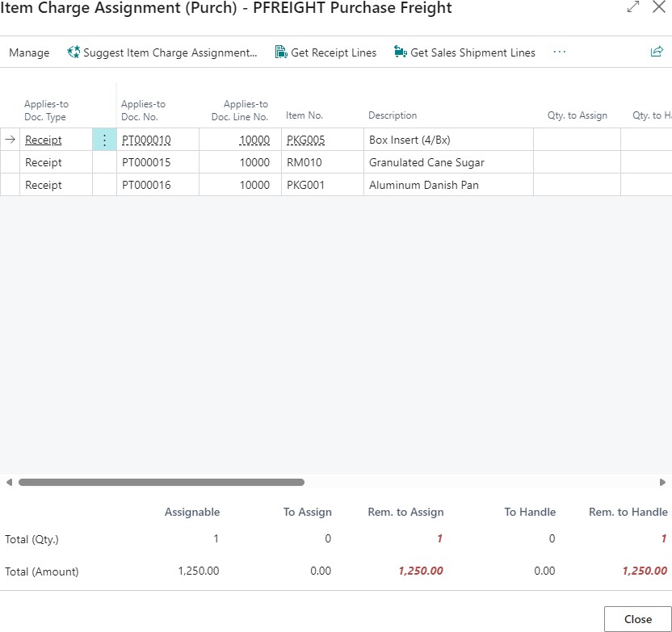Show more actions via ellipsis menu
This screenshot has width=672, height=632.
click(560, 52)
